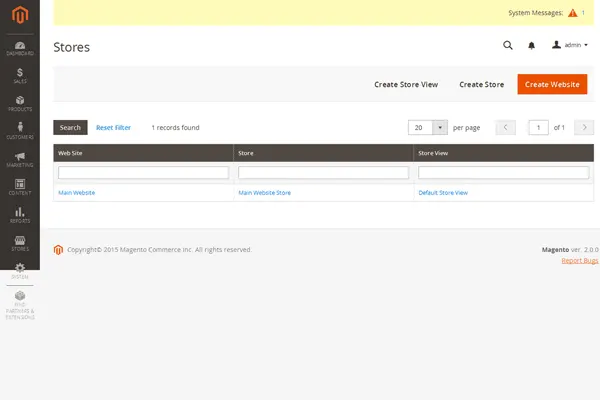Open the Customers sidebar menu

pos(19,129)
